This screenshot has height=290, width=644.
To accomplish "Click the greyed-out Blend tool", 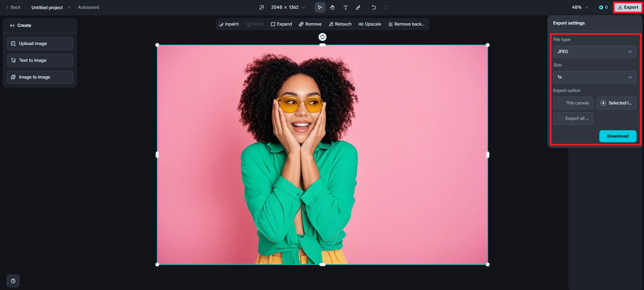I will [255, 24].
